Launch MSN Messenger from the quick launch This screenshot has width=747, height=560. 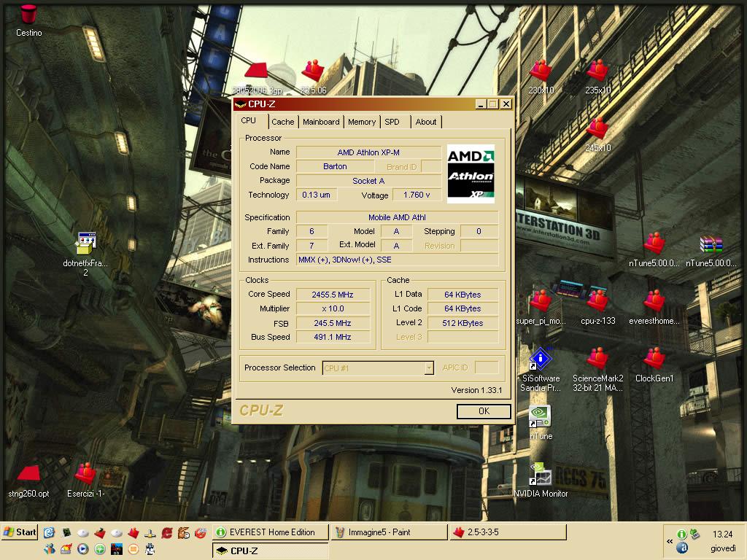[x=49, y=549]
